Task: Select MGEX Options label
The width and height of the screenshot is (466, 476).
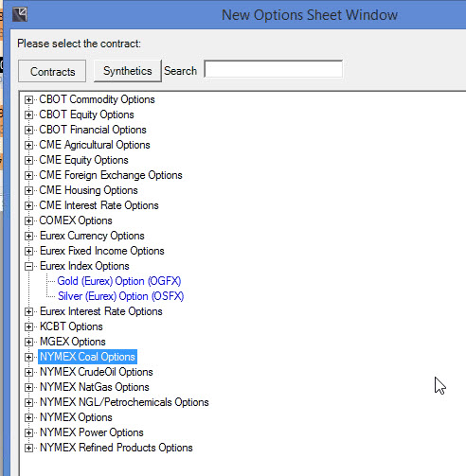Action: pos(73,342)
